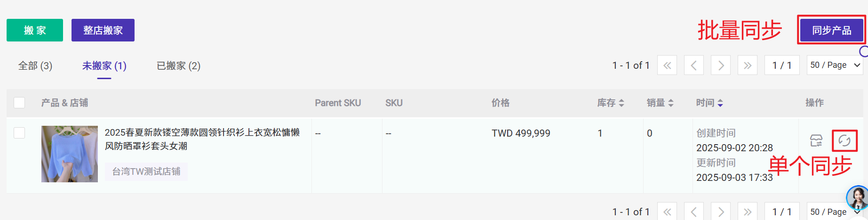Go to the next page with the top right arrow
This screenshot has width=868, height=220.
click(721, 65)
